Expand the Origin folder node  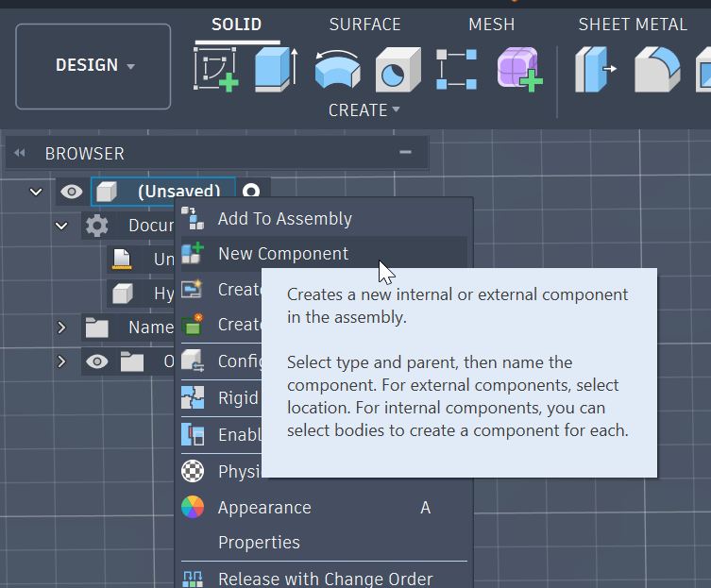[x=61, y=361]
